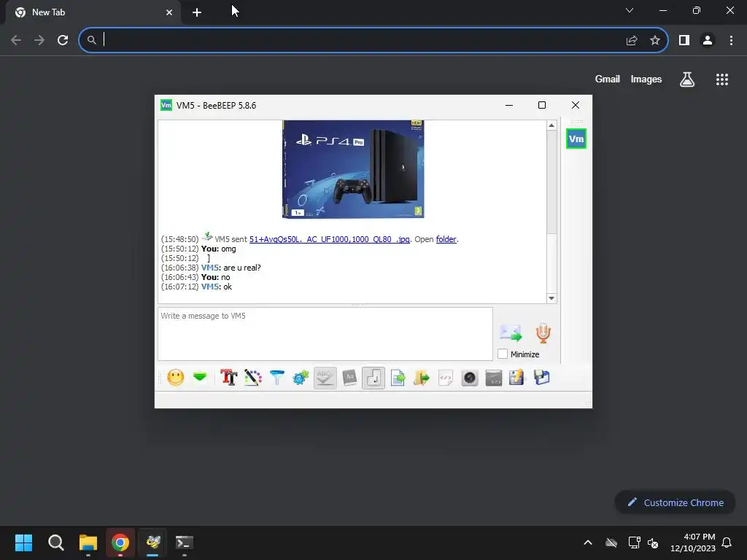Open the Images link
The height and width of the screenshot is (560, 747).
(x=646, y=79)
